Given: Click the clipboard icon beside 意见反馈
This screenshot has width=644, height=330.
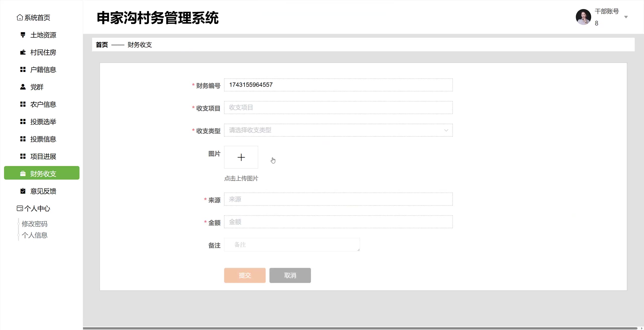Looking at the screenshot, I should click(x=23, y=191).
